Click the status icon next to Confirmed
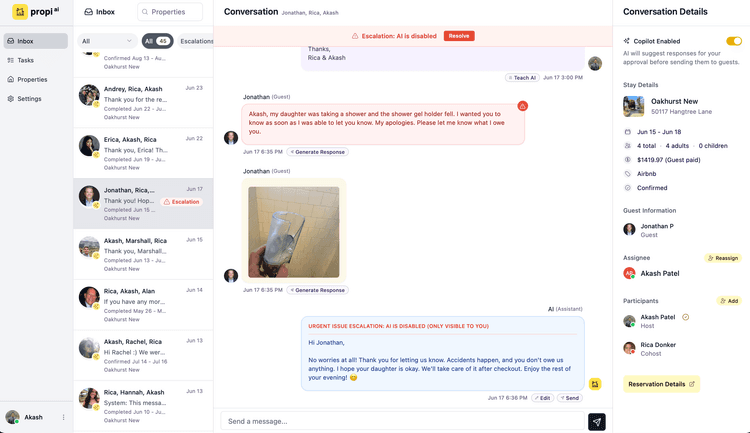This screenshot has width=750, height=433. click(628, 188)
